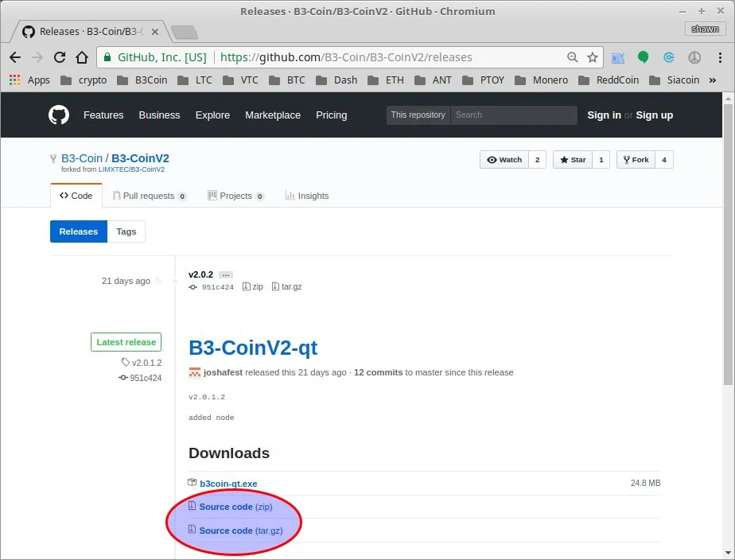Open the Chromium three-dot menu
This screenshot has width=735, height=560.
click(x=720, y=57)
